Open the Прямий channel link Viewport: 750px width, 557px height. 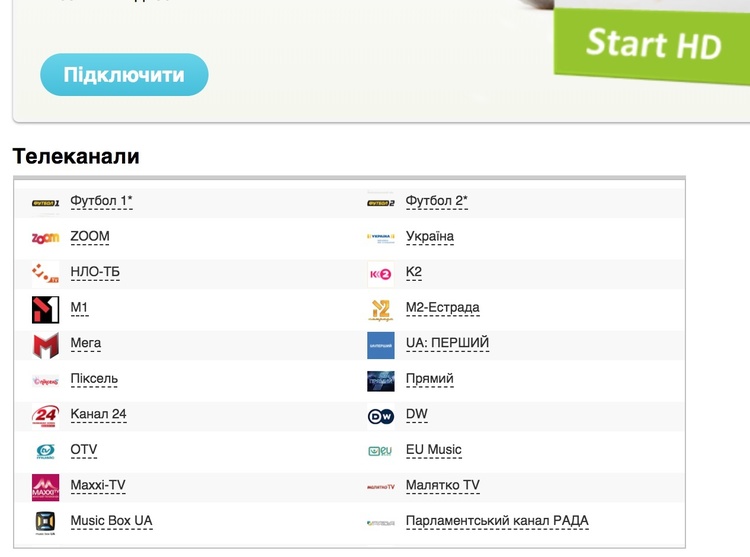(430, 379)
